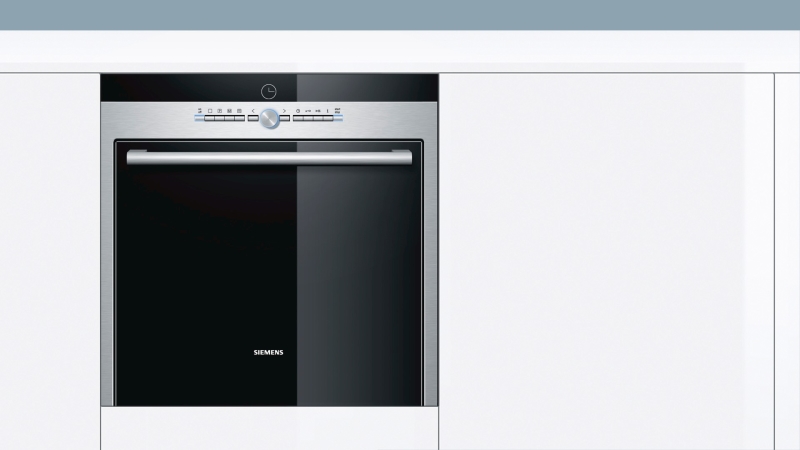Push the empty square heating mode button
Screen dimensions: 800x450
tap(210, 118)
